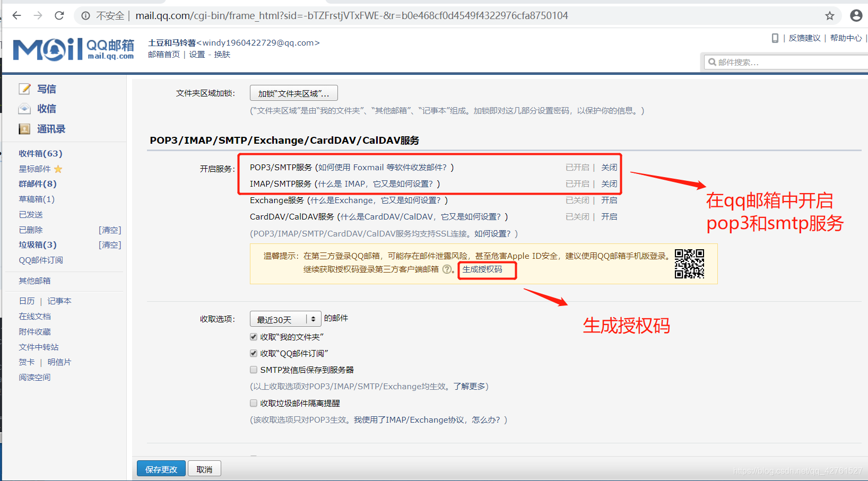
Task: Open the 最近30天 dropdown
Action: tap(285, 319)
